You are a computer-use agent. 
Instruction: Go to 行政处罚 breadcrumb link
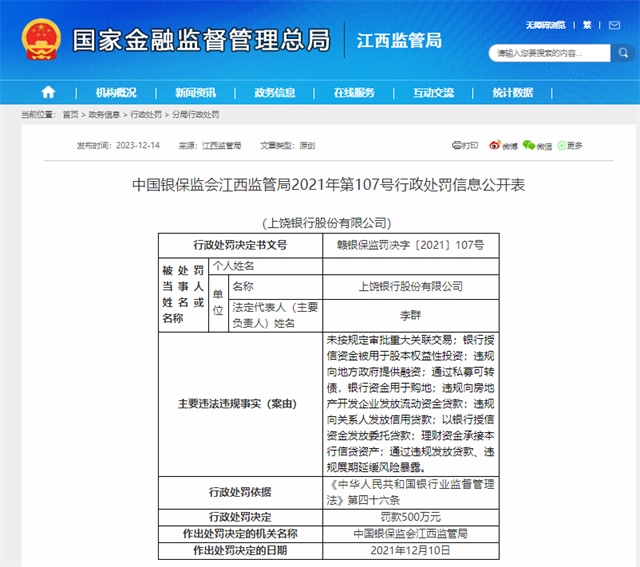point(146,115)
